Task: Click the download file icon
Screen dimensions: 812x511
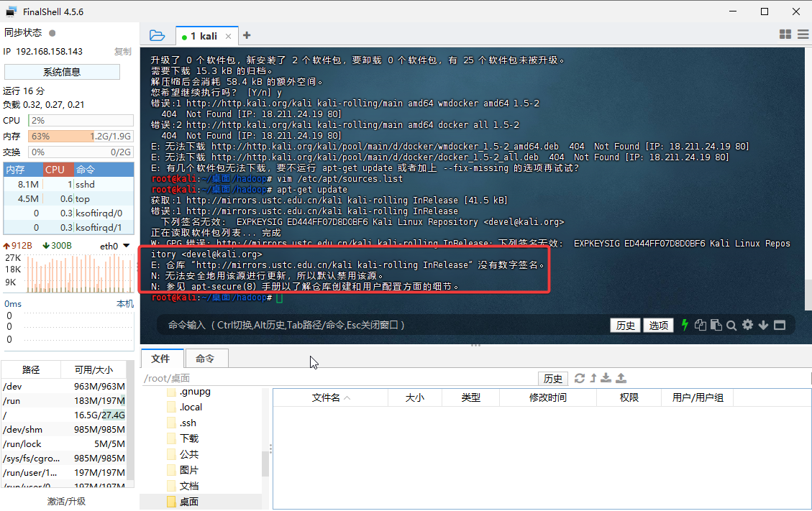Action: (606, 378)
